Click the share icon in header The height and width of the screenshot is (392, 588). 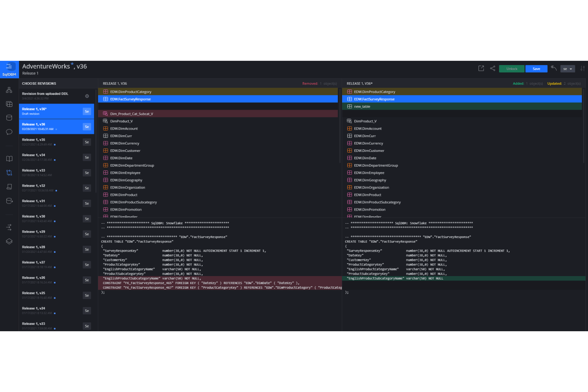[x=493, y=68]
